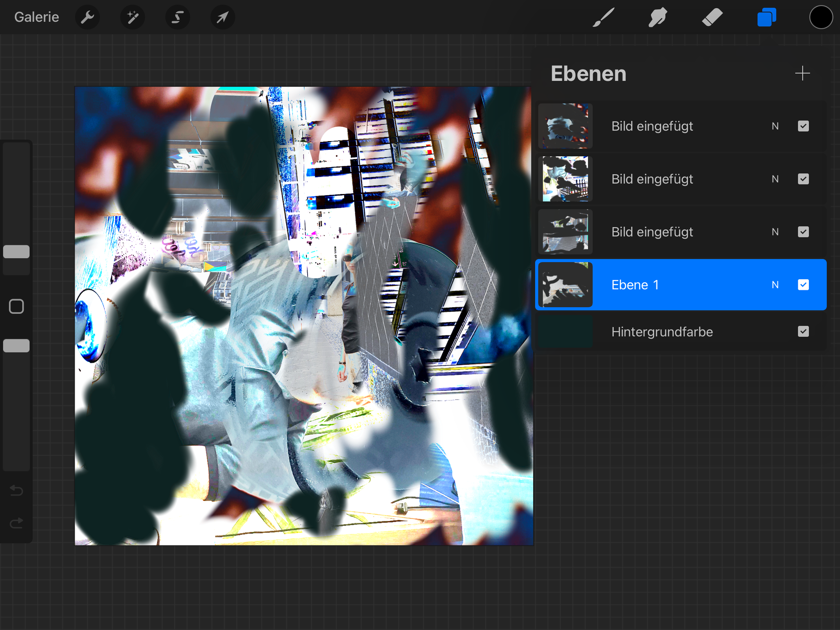Open the Adjustments magic wand menu

(x=132, y=17)
